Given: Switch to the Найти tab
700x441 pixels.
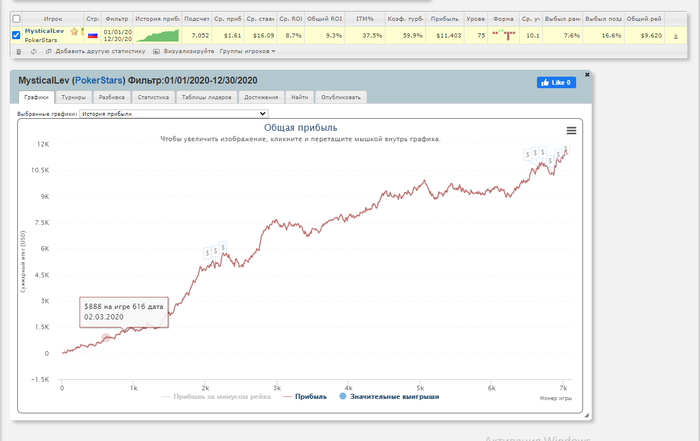Looking at the screenshot, I should point(300,97).
